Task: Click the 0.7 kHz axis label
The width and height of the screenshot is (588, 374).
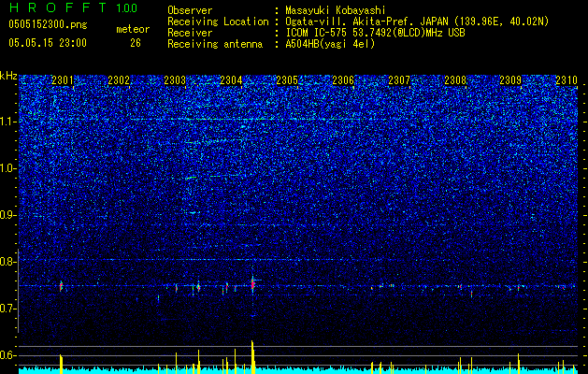Action: (8, 309)
